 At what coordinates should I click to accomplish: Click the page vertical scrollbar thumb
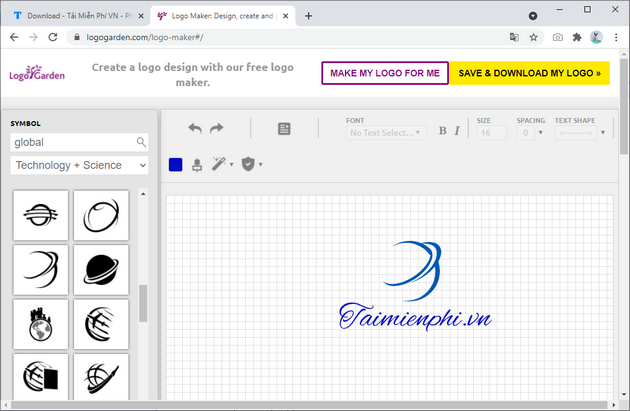(x=624, y=106)
